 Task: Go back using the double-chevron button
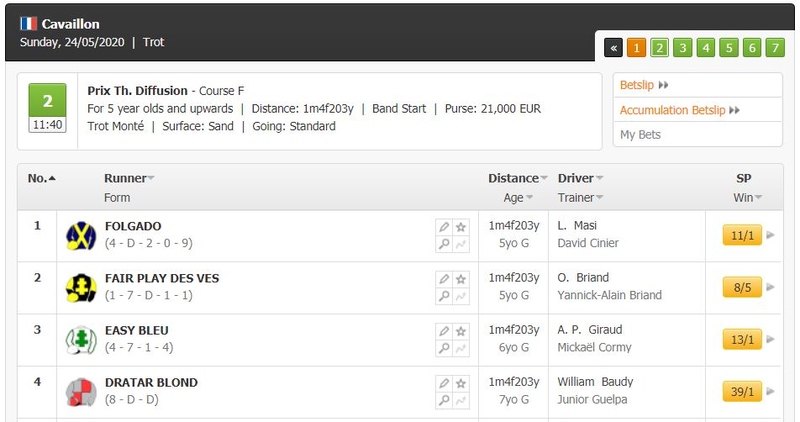click(x=613, y=48)
